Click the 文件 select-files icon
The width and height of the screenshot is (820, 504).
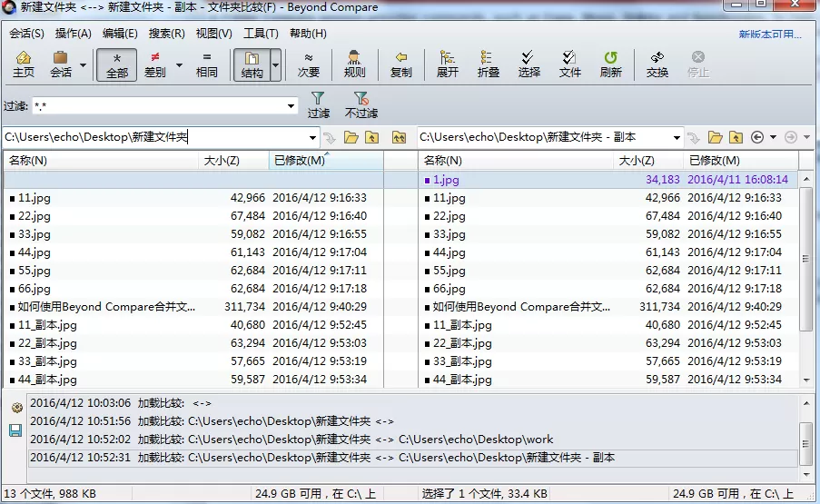[569, 64]
